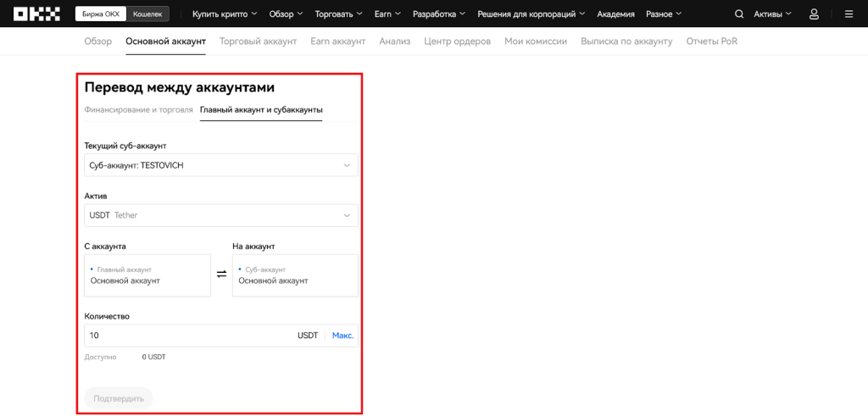Screen dimensions: 868x416
Task: Open the user profile icon
Action: pos(814,14)
